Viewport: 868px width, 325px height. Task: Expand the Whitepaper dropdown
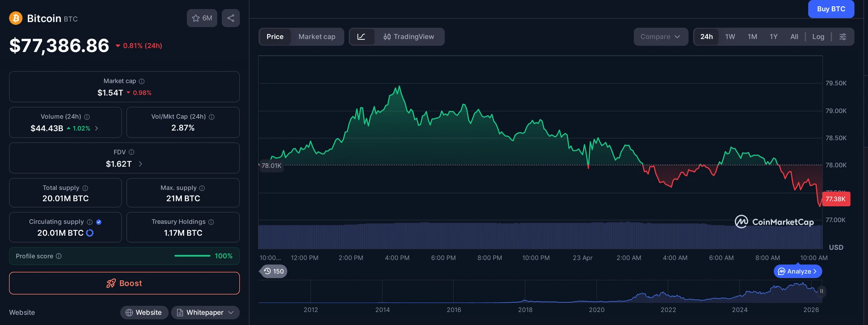click(x=205, y=312)
